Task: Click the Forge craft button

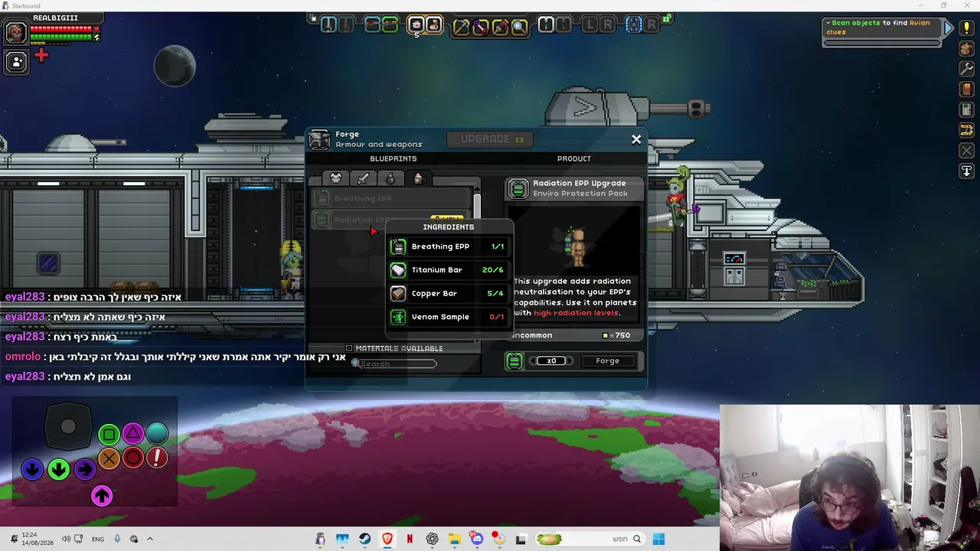Action: [607, 360]
